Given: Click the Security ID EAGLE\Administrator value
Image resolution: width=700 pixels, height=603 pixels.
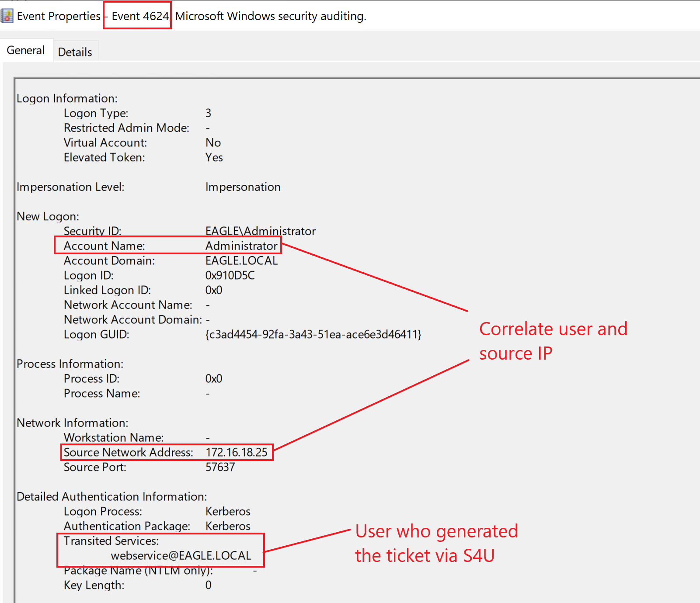Looking at the screenshot, I should (261, 231).
